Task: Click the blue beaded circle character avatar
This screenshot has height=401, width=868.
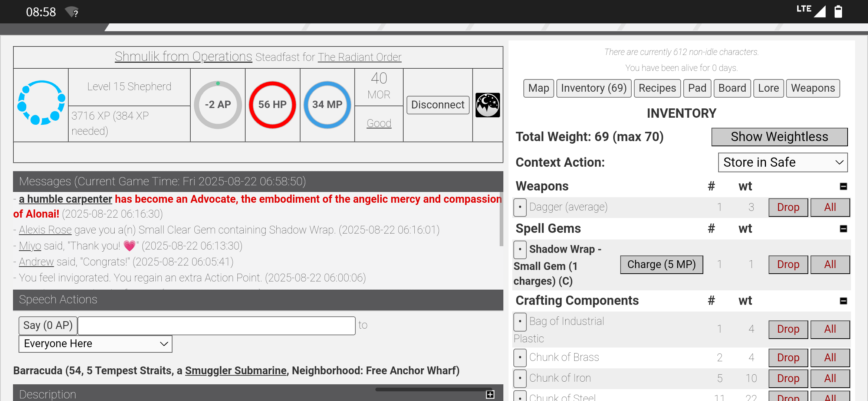Action: pos(41,103)
